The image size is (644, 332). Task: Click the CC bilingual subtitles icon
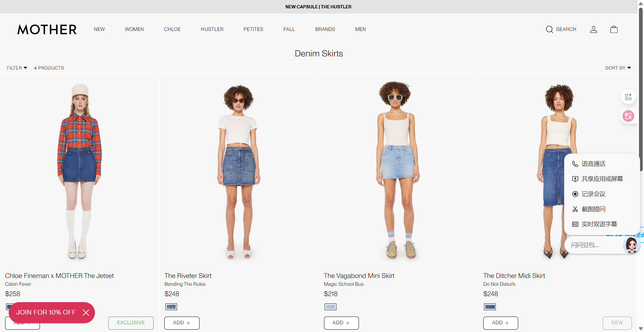575,224
